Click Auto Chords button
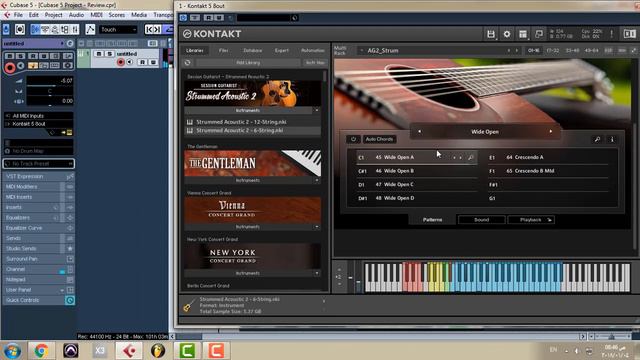 coord(379,139)
